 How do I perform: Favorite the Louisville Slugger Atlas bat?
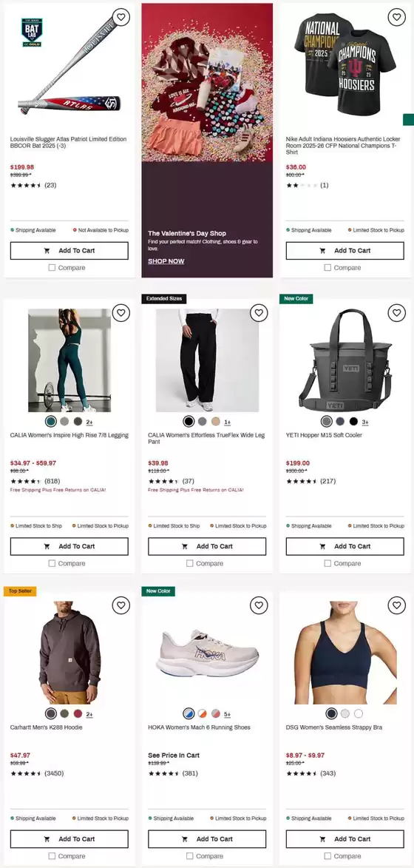[x=121, y=17]
